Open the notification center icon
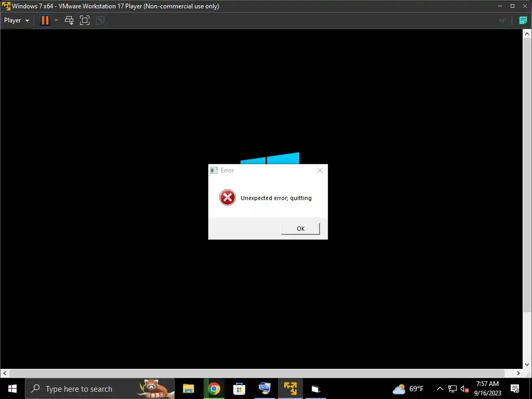The height and width of the screenshot is (399, 532). point(515,389)
